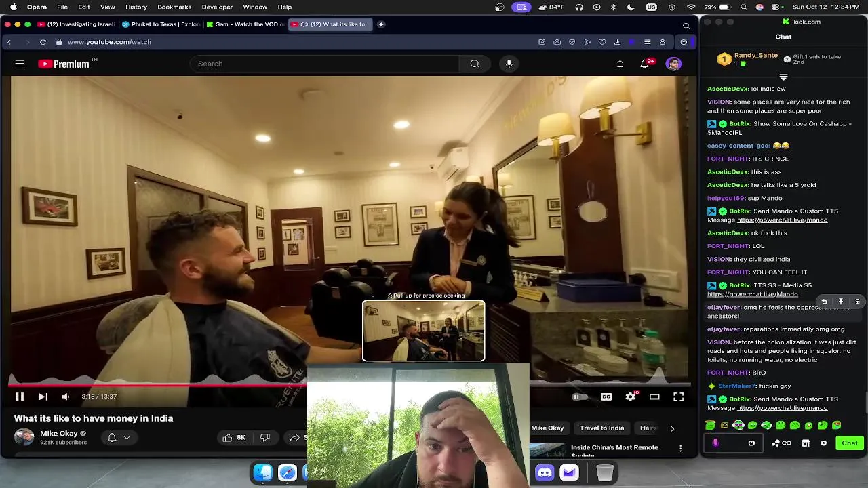Image resolution: width=868 pixels, height=488 pixels.
Task: Open YouTube hamburger guide menu
Action: (x=20, y=64)
